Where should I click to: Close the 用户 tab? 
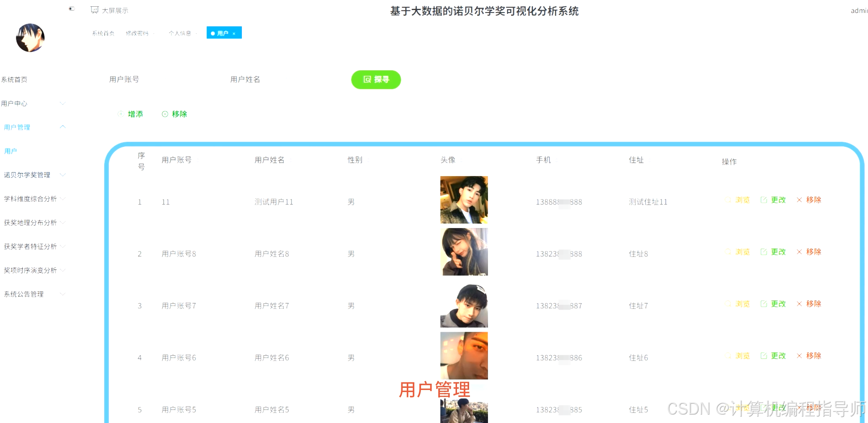click(234, 33)
